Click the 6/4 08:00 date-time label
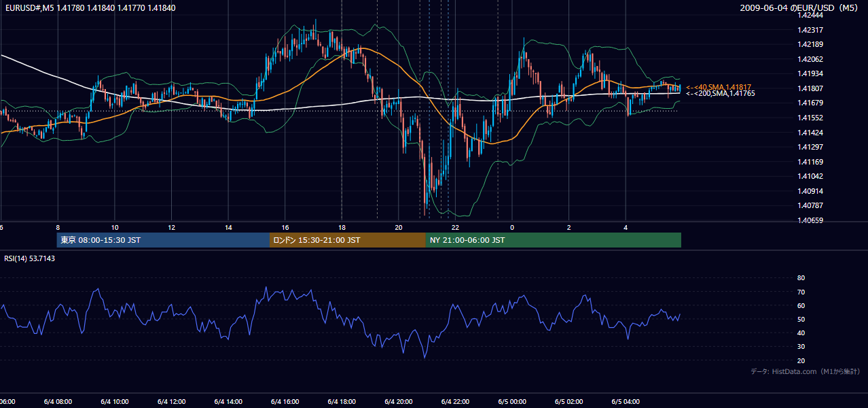The height and width of the screenshot is (408, 868). (58, 401)
